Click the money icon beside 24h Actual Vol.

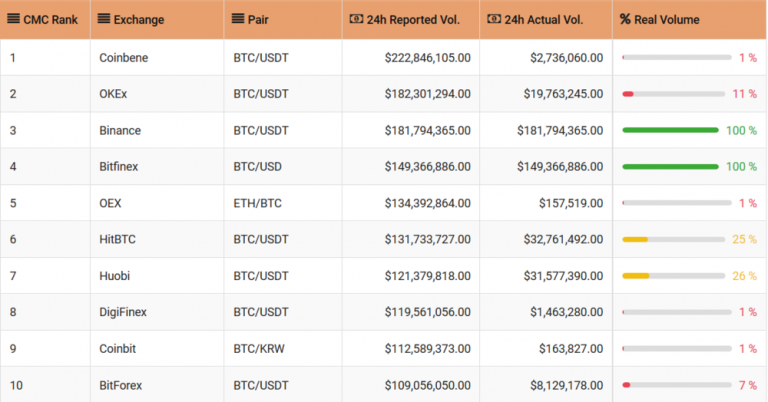[x=494, y=19]
